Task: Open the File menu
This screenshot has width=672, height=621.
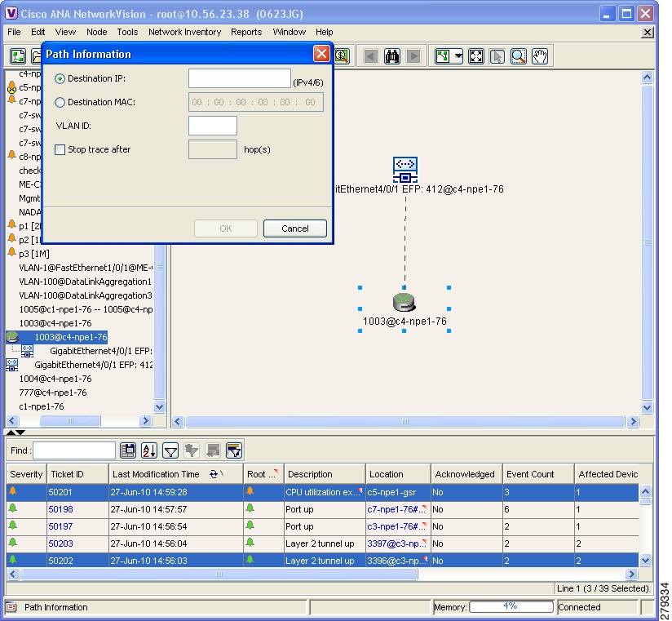Action: click(14, 32)
